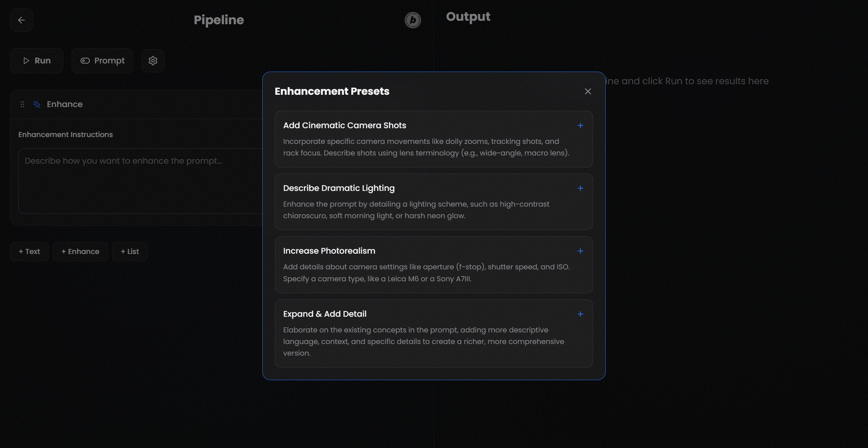Close the Enhancement Presets dialog

point(588,91)
